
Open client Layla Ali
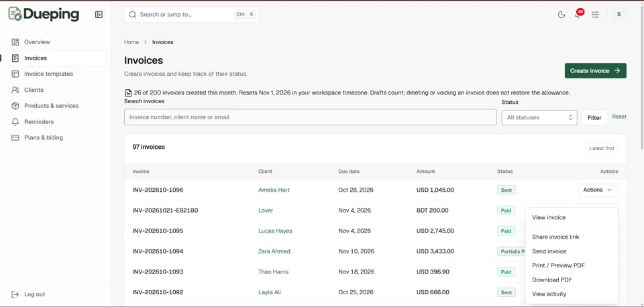pos(270,292)
